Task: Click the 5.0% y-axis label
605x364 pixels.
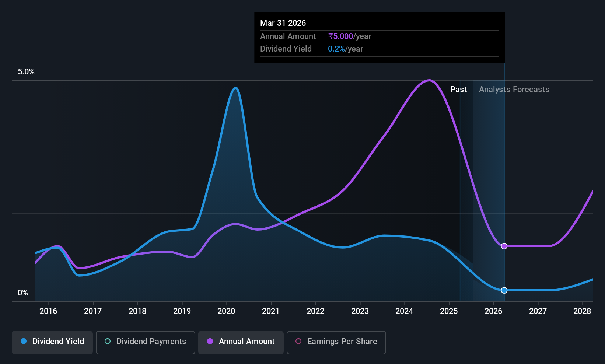Action: point(26,72)
